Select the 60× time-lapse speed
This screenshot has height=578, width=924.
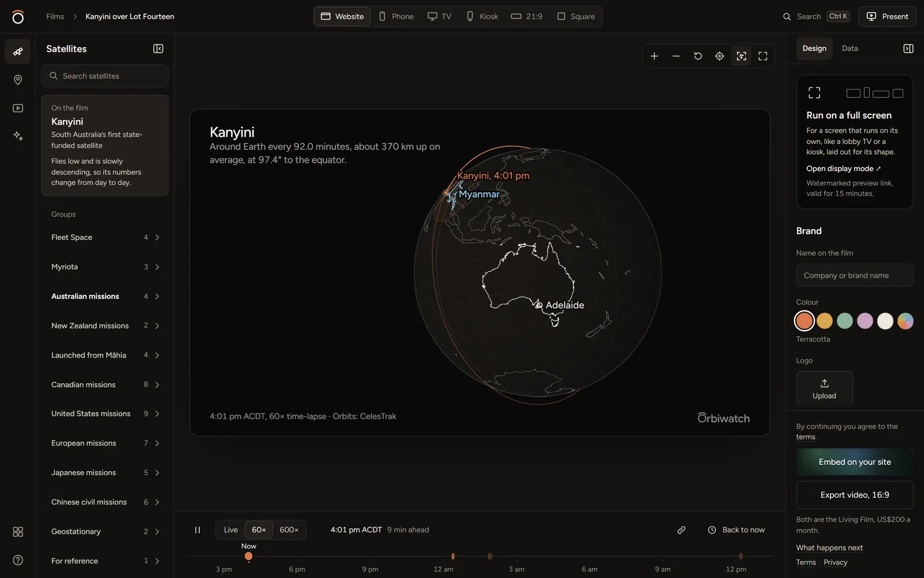point(259,530)
